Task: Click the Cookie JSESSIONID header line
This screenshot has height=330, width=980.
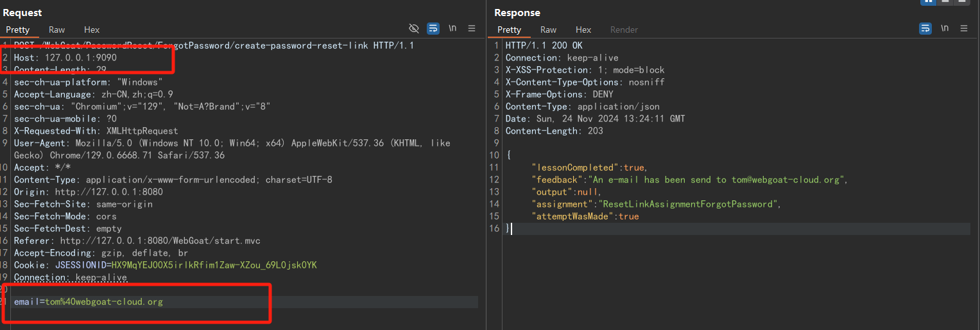Action: pos(166,265)
